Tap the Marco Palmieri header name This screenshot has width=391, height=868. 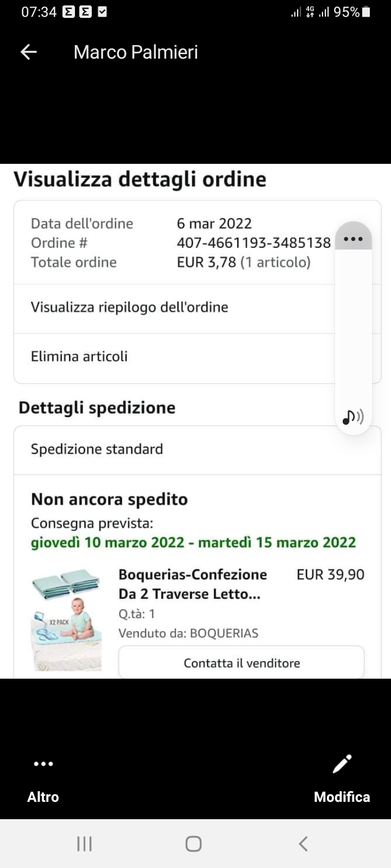click(x=136, y=52)
